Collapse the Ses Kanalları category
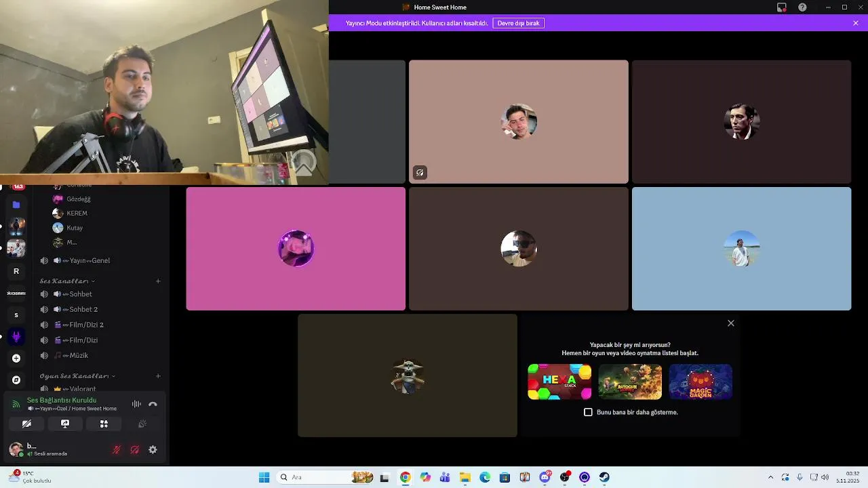Viewport: 868px width, 488px height. [67, 281]
